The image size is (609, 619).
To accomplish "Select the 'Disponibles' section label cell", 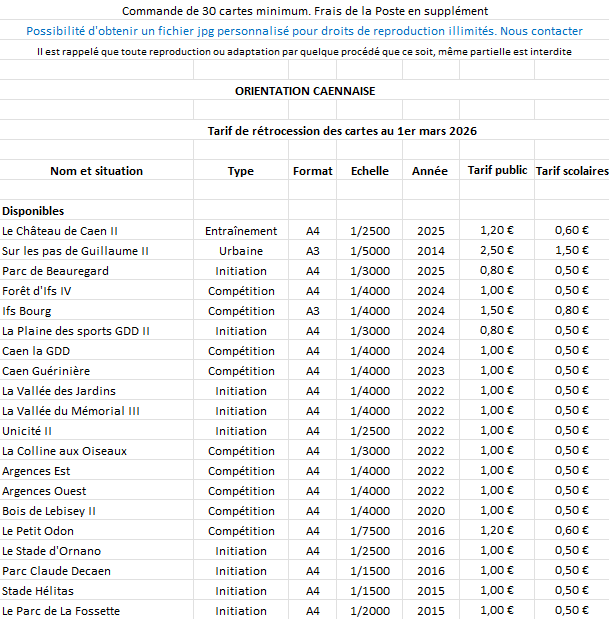I will point(33,211).
